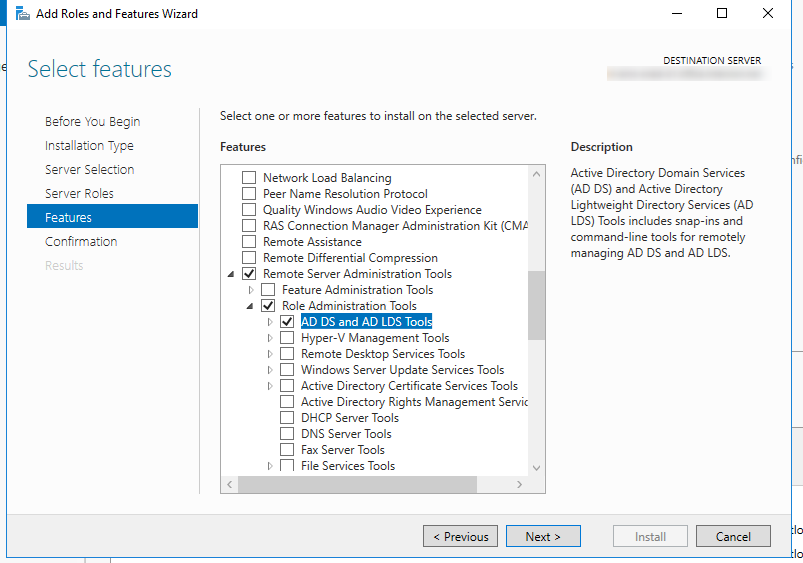Check the Network Load Balancing checkbox

point(249,178)
